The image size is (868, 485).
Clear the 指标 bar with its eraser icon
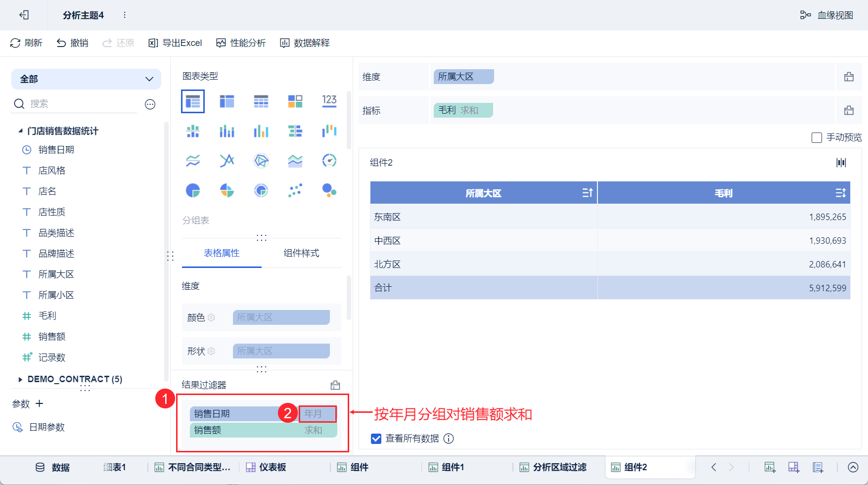pyautogui.click(x=849, y=110)
